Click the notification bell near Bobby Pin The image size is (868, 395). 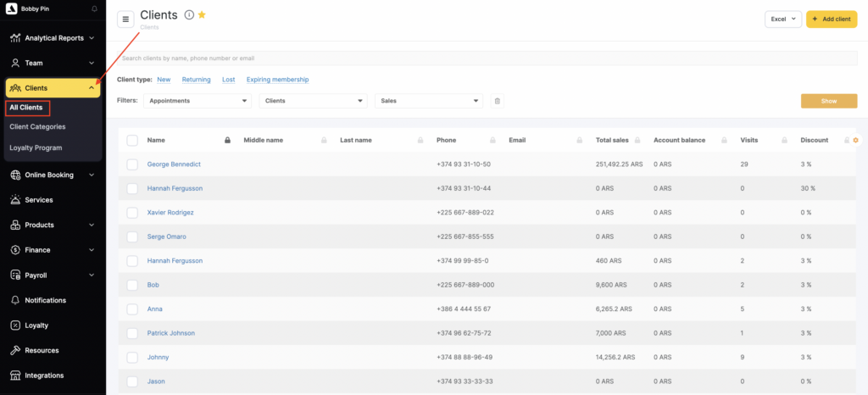pyautogui.click(x=94, y=8)
